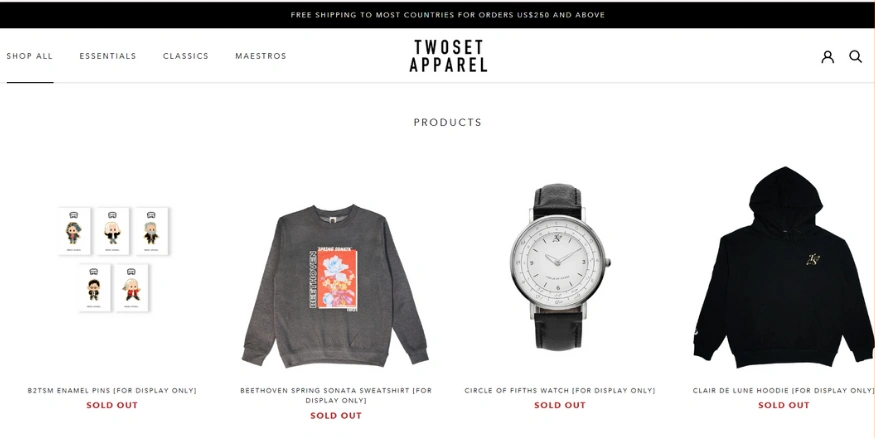Open the account login icon
This screenshot has height=438, width=875.
tap(828, 56)
